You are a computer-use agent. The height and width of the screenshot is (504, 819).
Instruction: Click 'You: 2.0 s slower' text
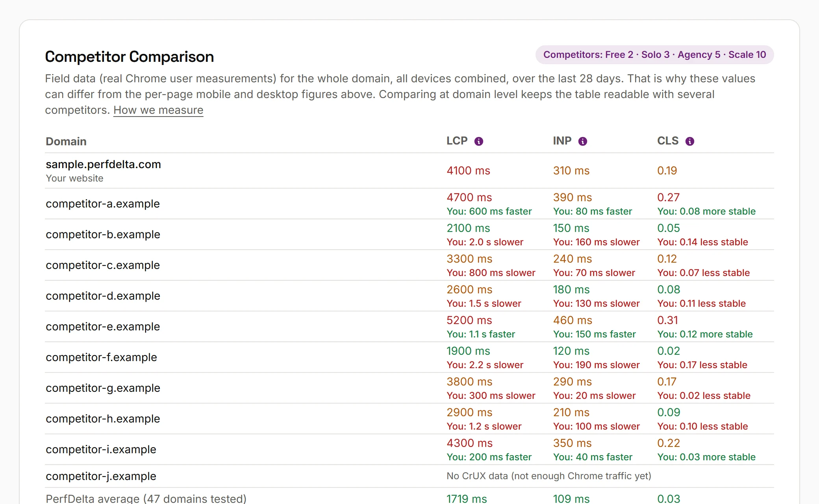click(485, 242)
